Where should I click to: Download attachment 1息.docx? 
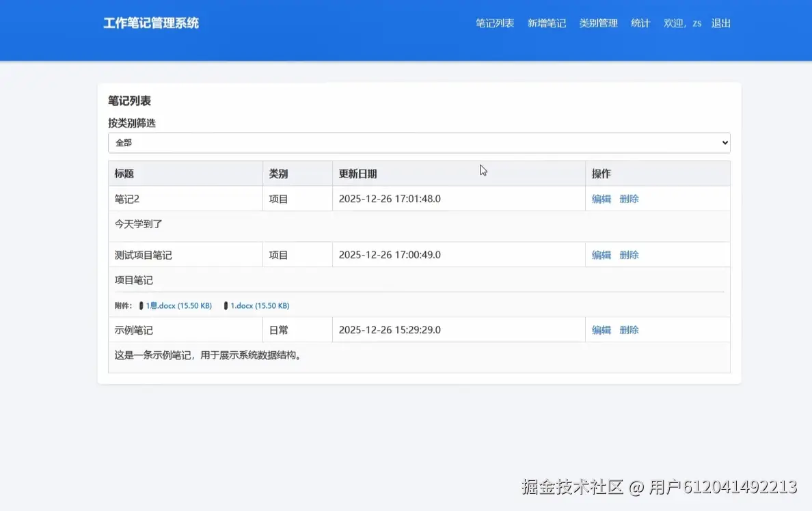178,306
